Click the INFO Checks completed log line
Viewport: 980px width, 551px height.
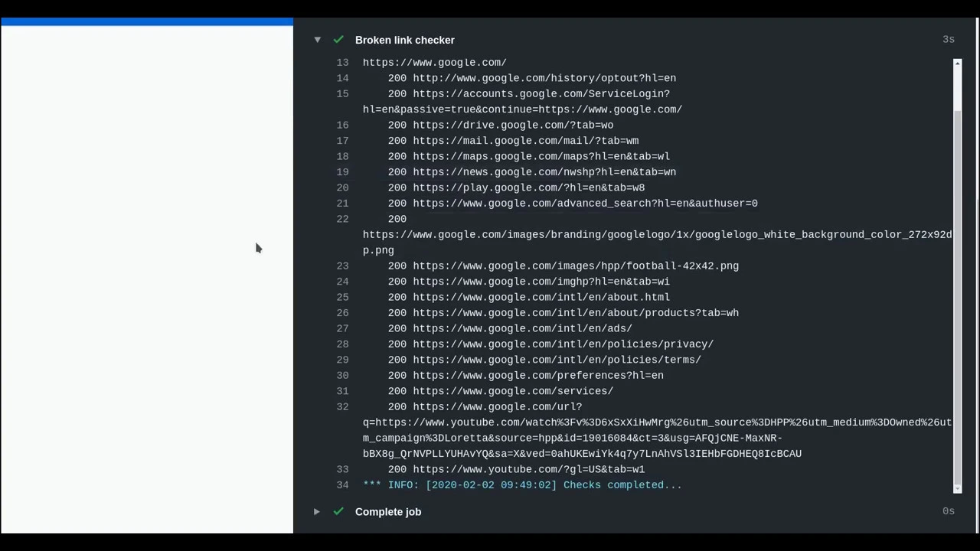coord(522,485)
